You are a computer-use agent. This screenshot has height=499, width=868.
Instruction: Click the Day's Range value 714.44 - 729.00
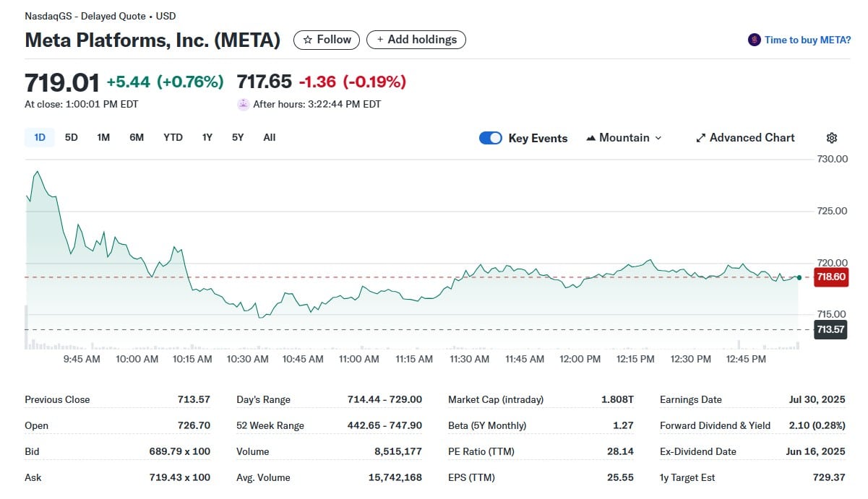click(384, 399)
